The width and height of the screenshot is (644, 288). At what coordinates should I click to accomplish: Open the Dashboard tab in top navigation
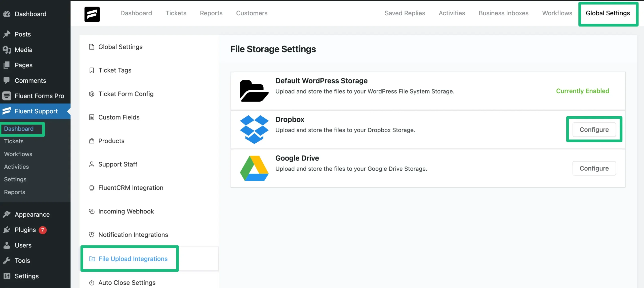tap(136, 13)
